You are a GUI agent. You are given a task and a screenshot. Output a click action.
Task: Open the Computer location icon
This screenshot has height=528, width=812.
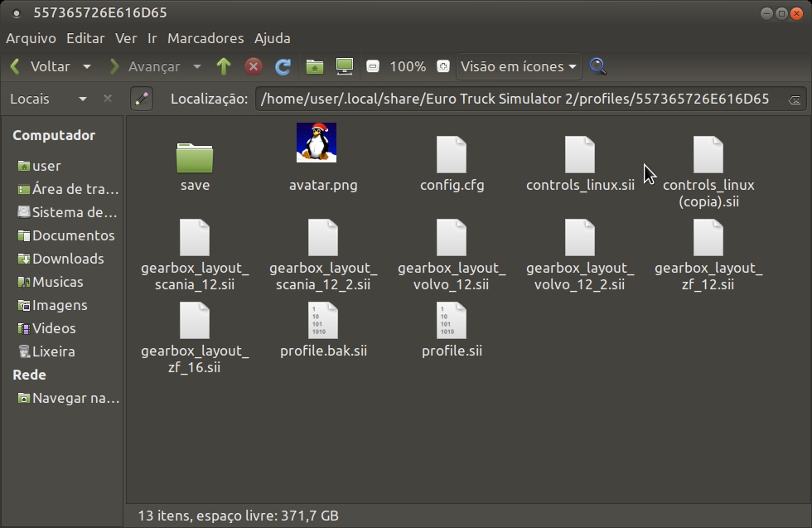tap(345, 66)
